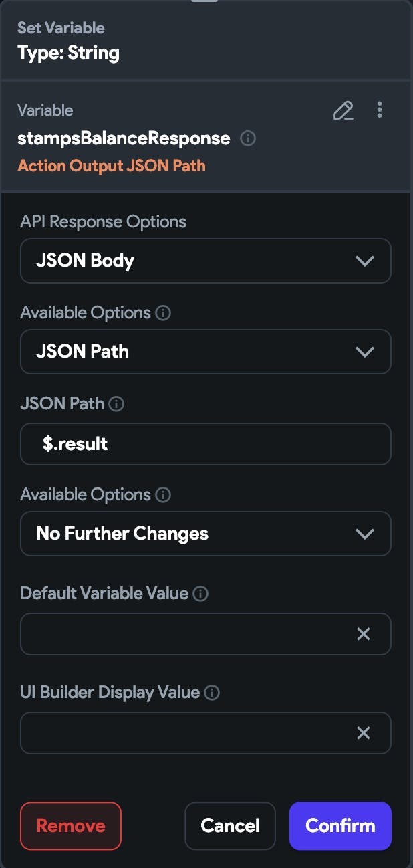Open the three-dot more options menu

click(x=380, y=110)
